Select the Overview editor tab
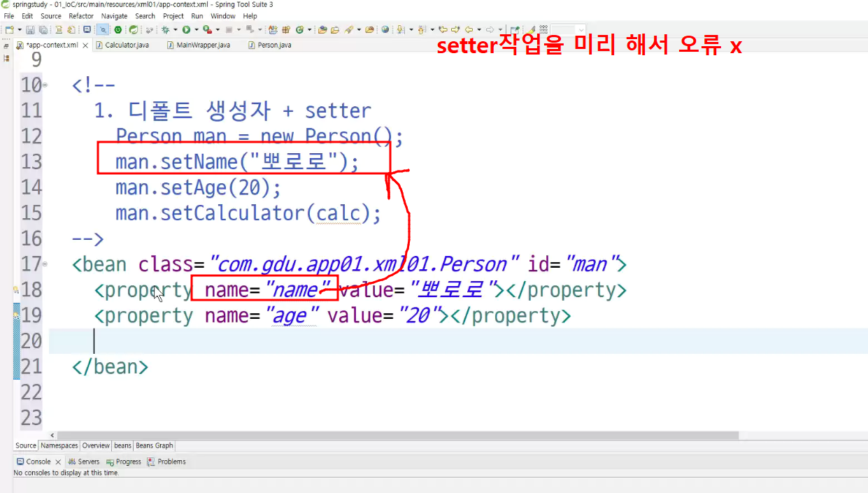The image size is (868, 493). pos(96,445)
